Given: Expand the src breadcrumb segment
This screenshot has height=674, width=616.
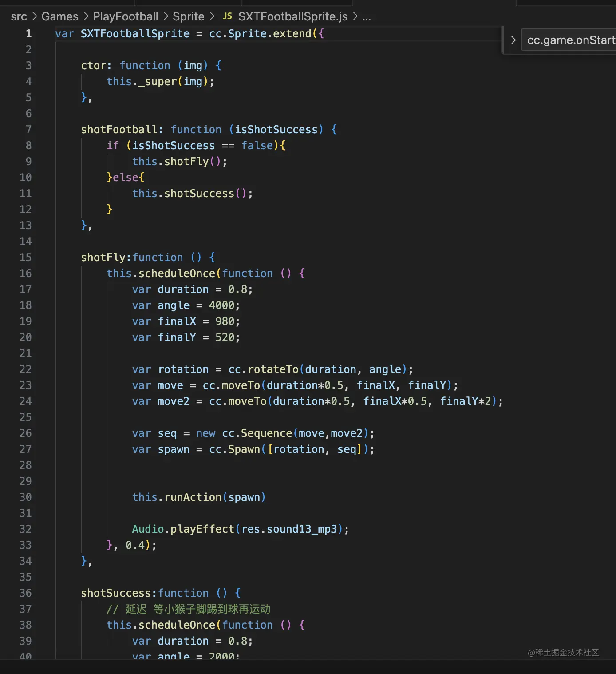Looking at the screenshot, I should coord(19,16).
